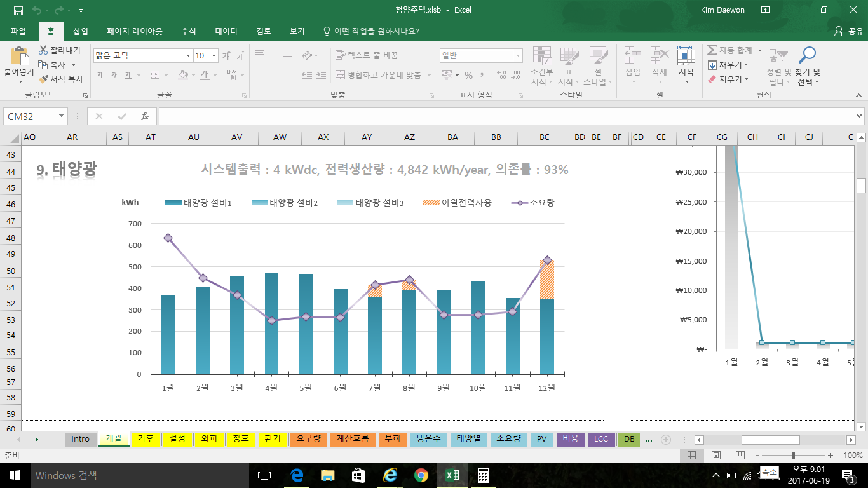Switch to Normal view in status bar
This screenshot has width=868, height=488.
pos(692,456)
